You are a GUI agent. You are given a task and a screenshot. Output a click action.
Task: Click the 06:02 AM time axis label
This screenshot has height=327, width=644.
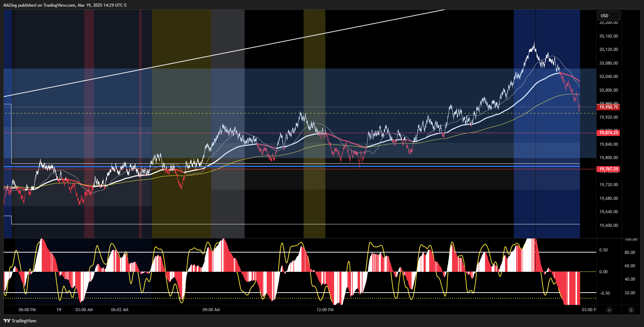pos(120,310)
